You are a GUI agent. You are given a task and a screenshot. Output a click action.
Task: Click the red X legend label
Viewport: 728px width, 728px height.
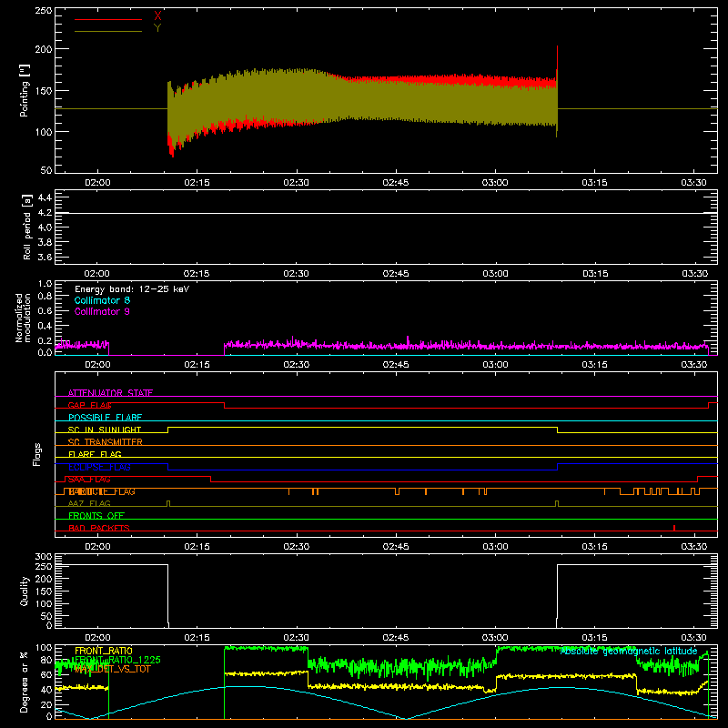point(157,16)
